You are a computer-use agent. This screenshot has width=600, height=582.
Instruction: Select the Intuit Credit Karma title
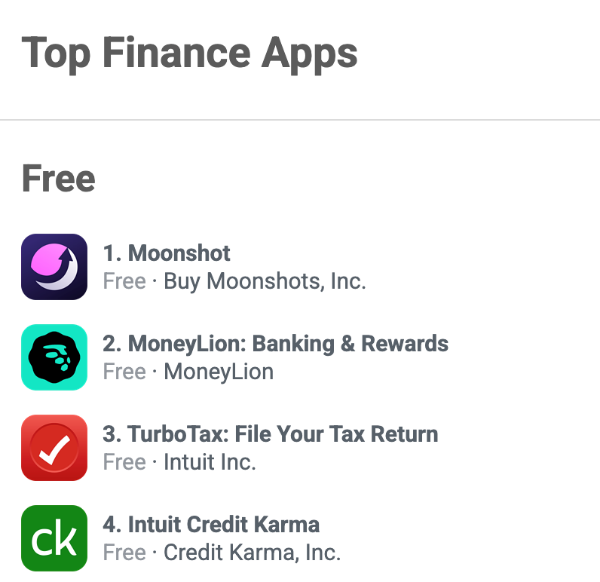pos(211,524)
